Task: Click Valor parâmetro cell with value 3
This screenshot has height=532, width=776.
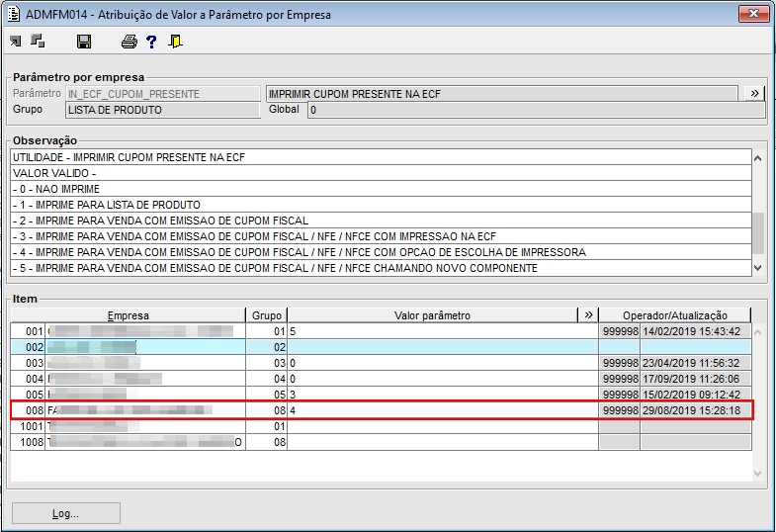Action: 443,395
